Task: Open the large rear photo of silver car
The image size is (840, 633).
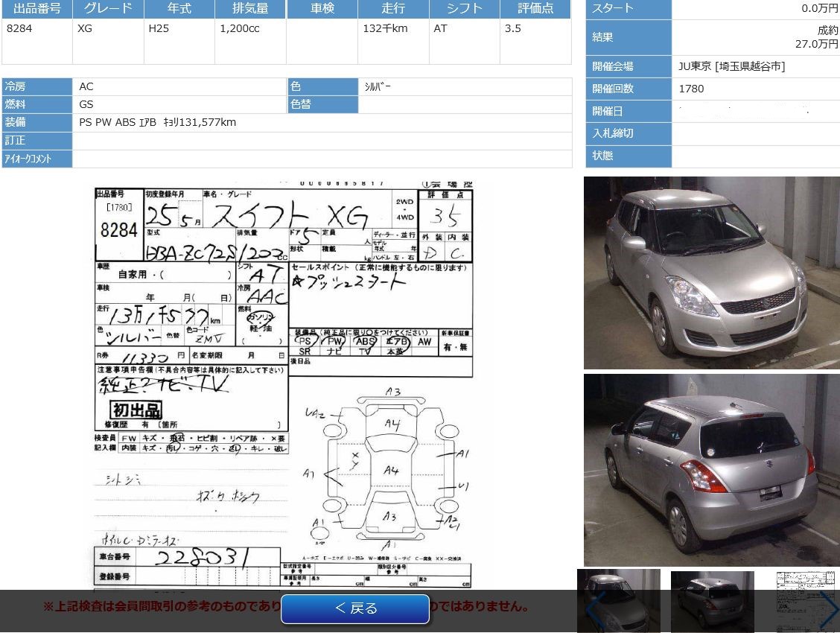Action: tap(711, 470)
